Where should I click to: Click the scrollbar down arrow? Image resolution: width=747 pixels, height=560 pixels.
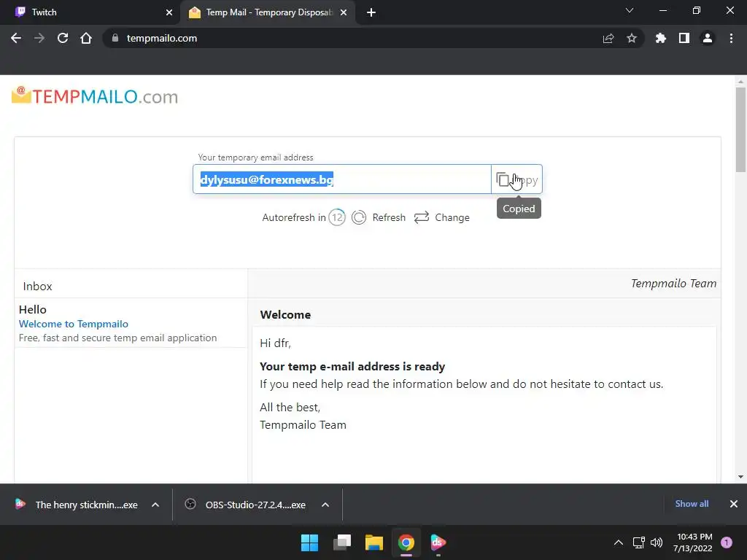tap(740, 477)
